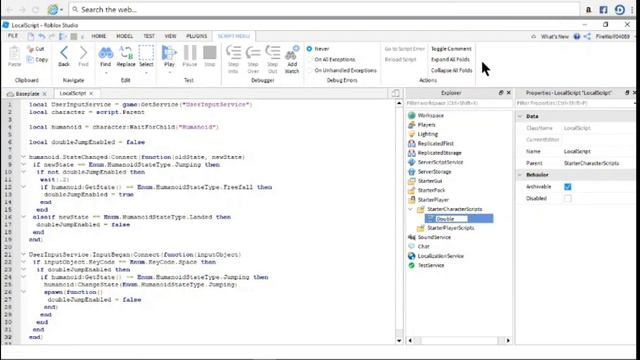Fold the elseif block at line 16

click(23, 217)
